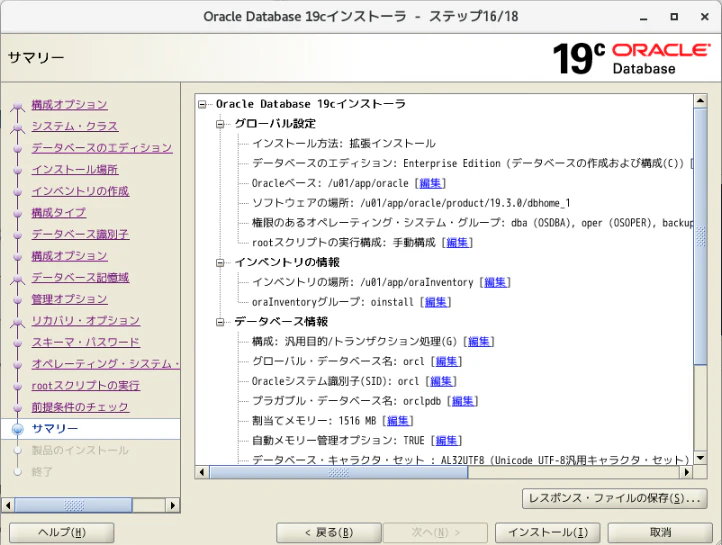Open データベース記憶域 step

coord(80,278)
